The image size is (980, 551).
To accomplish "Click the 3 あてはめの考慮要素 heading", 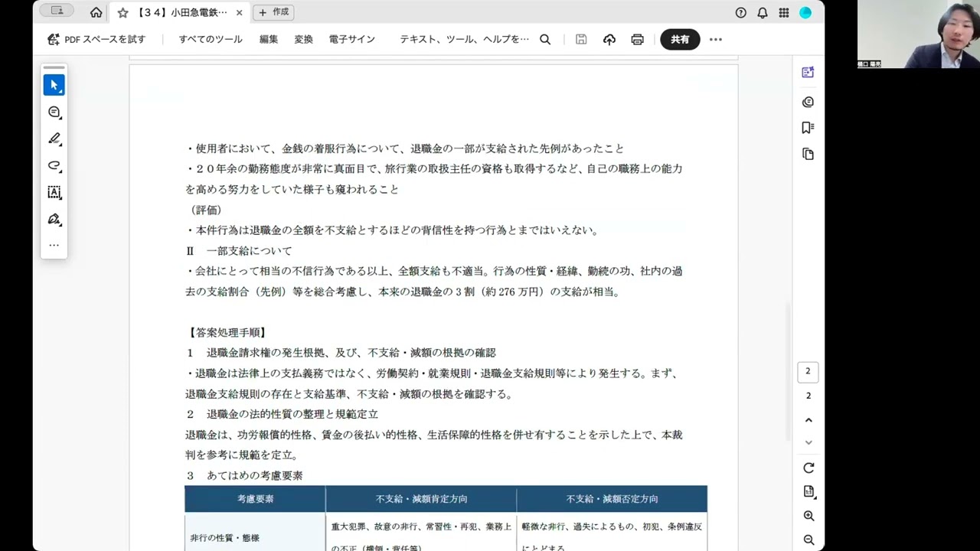I will coord(244,475).
